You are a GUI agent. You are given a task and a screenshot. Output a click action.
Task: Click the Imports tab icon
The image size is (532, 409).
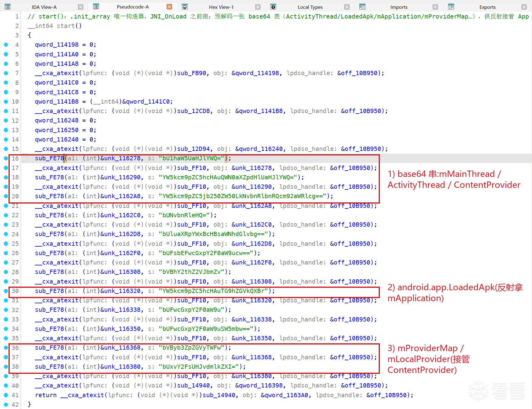click(x=362, y=7)
